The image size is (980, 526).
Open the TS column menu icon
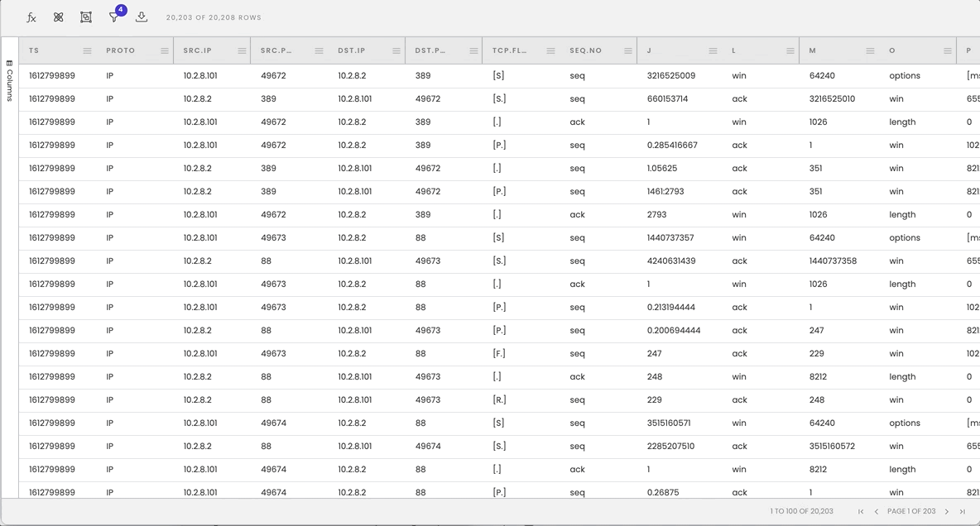pyautogui.click(x=88, y=50)
